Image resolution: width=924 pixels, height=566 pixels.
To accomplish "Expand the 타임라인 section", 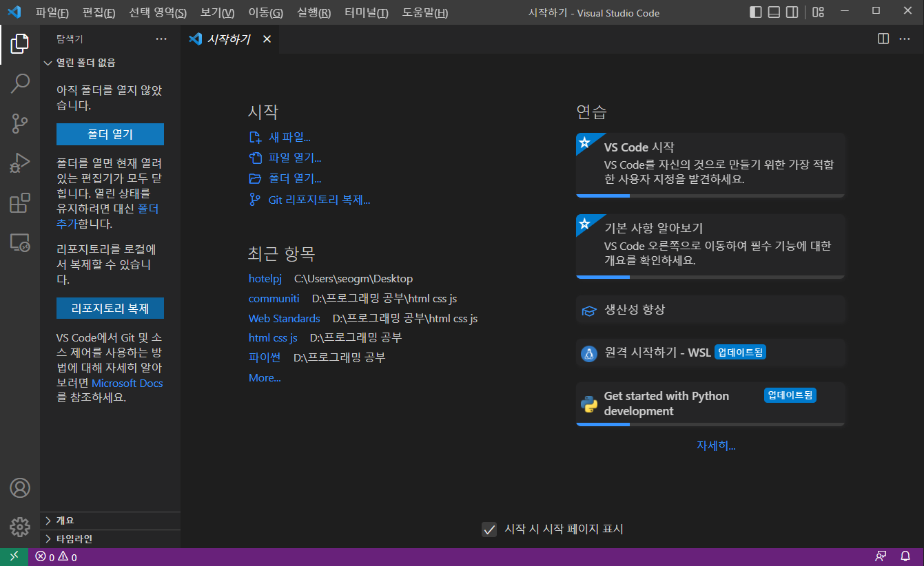I will click(x=110, y=539).
